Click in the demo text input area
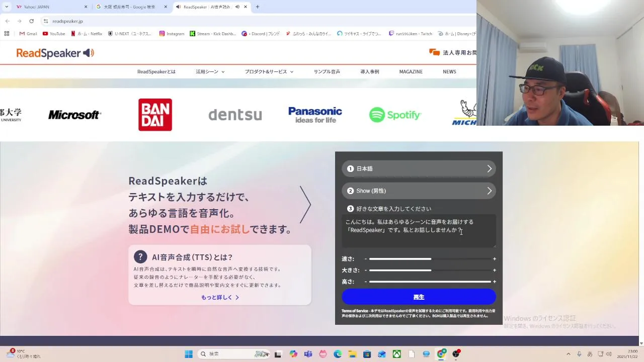The height and width of the screenshot is (362, 644). click(419, 231)
